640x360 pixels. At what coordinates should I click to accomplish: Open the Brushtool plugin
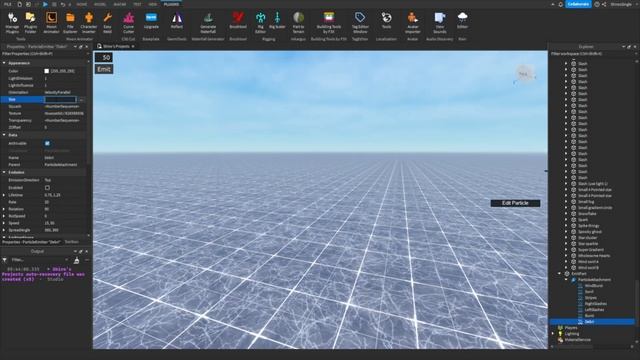[x=238, y=20]
